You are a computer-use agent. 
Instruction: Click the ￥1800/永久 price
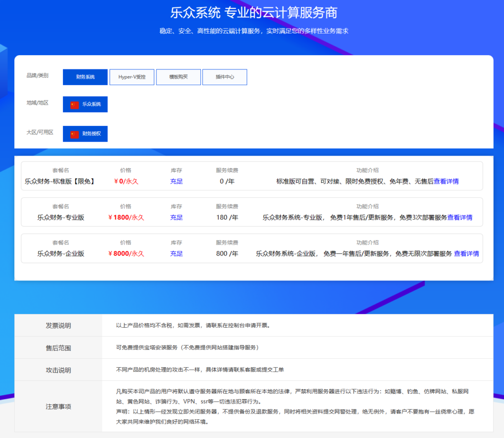pyautogui.click(x=126, y=218)
